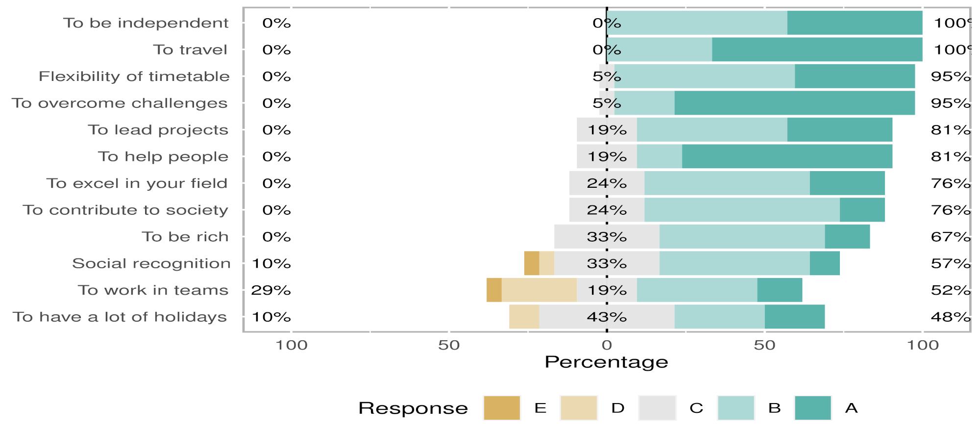Click the B response legend swatch
Image resolution: width=980 pixels, height=431 pixels.
click(x=735, y=408)
